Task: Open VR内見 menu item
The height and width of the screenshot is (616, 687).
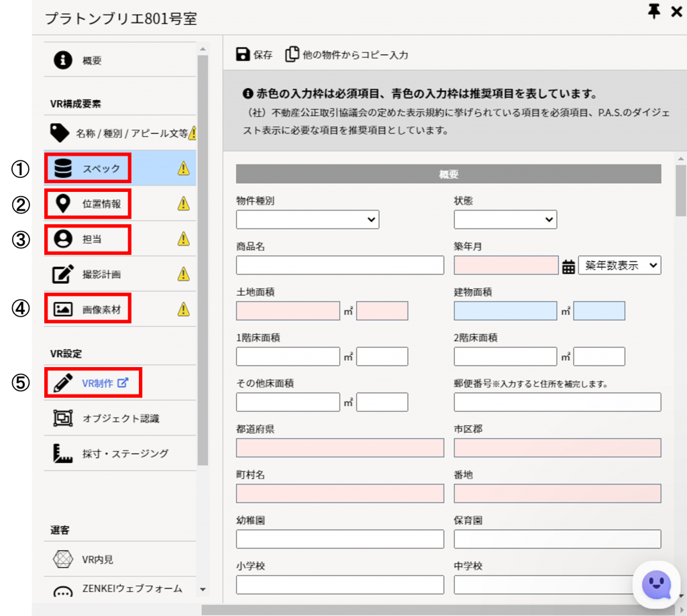Action: tap(119, 559)
